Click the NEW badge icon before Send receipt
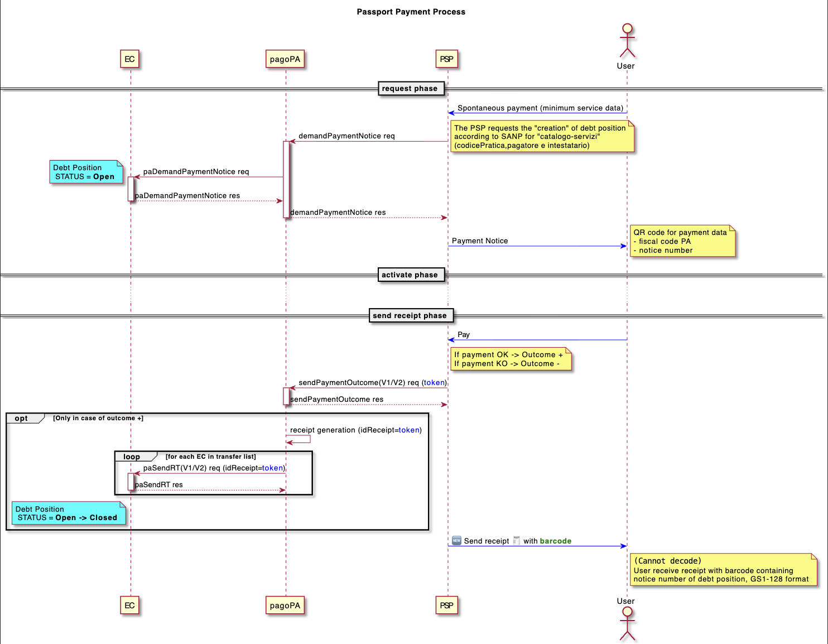The image size is (828, 644). 456,541
